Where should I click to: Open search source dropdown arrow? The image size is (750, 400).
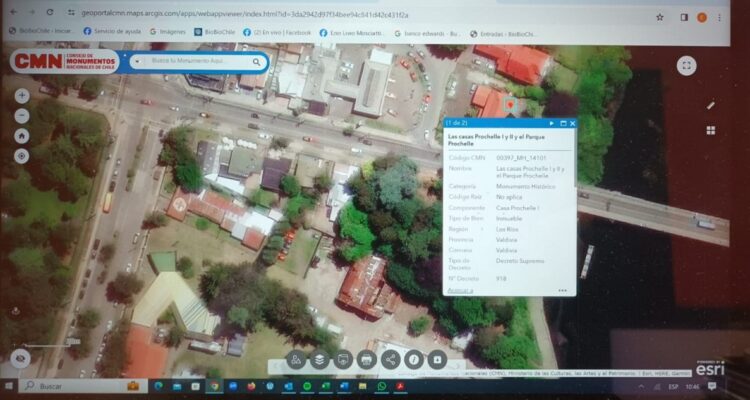(x=138, y=62)
